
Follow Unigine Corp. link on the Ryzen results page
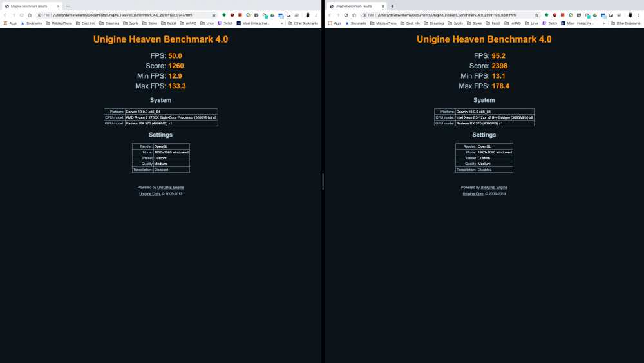click(149, 194)
